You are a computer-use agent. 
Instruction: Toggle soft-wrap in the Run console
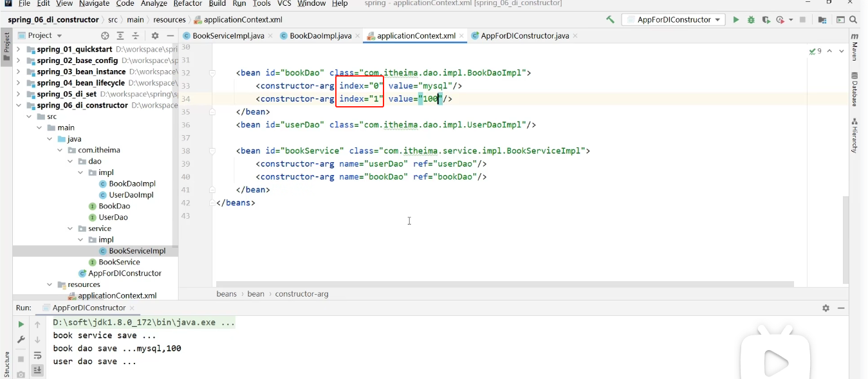point(37,355)
